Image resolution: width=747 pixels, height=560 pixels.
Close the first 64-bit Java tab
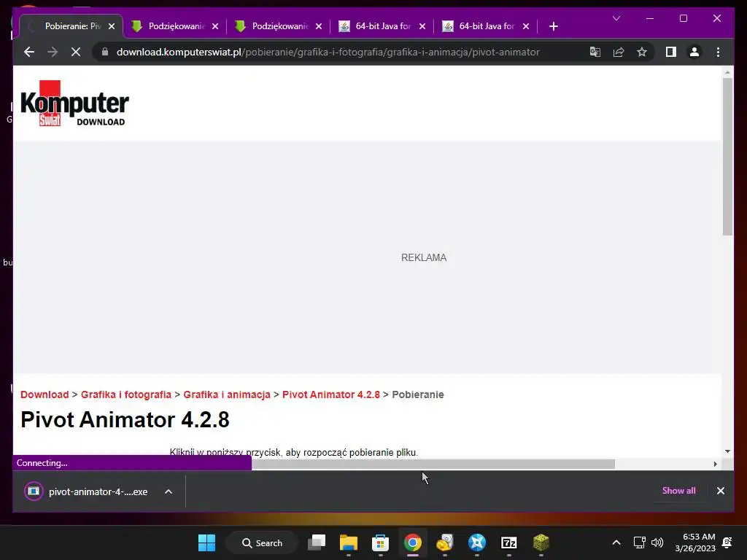422,26
